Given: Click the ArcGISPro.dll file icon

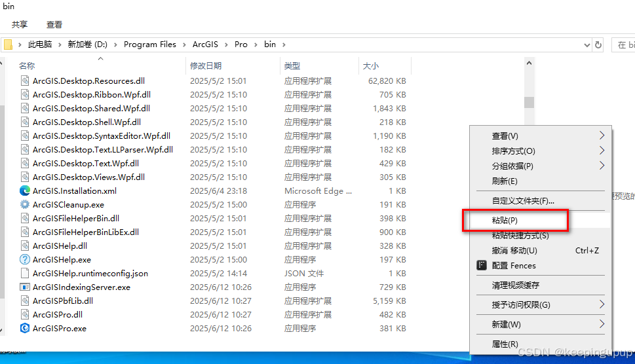Looking at the screenshot, I should tap(25, 315).
